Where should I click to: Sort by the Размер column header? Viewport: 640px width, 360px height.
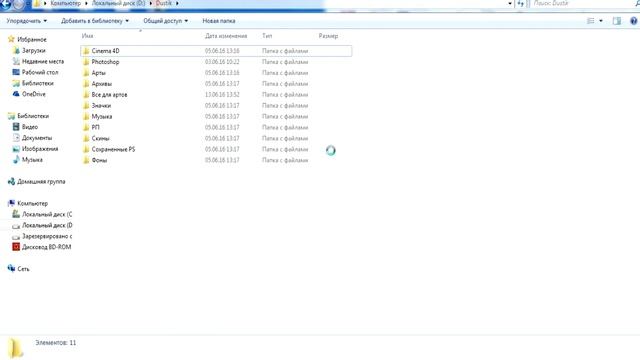pyautogui.click(x=328, y=36)
